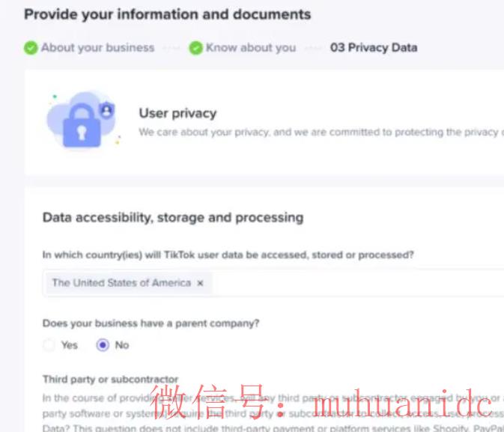Remove the United States of America tag
504x432 pixels.
[x=200, y=283]
